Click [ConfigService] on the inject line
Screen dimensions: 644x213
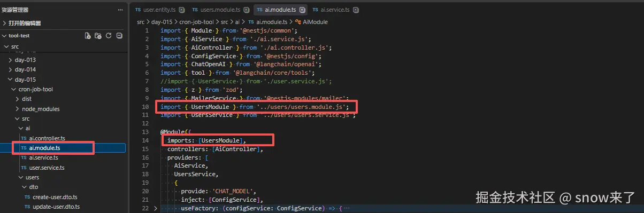point(234,200)
